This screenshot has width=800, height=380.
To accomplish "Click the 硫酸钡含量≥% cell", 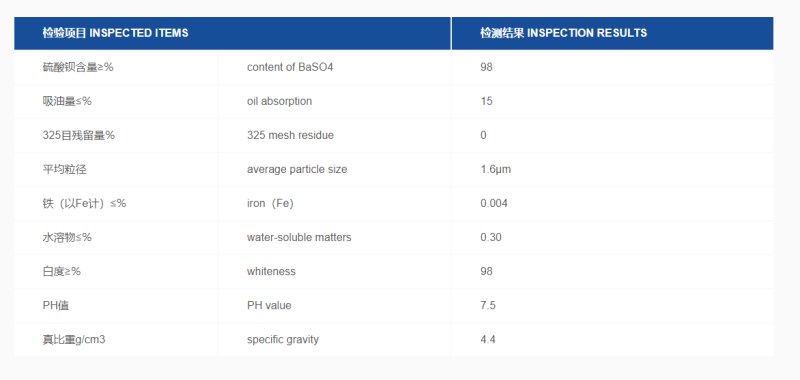I will coord(78,67).
